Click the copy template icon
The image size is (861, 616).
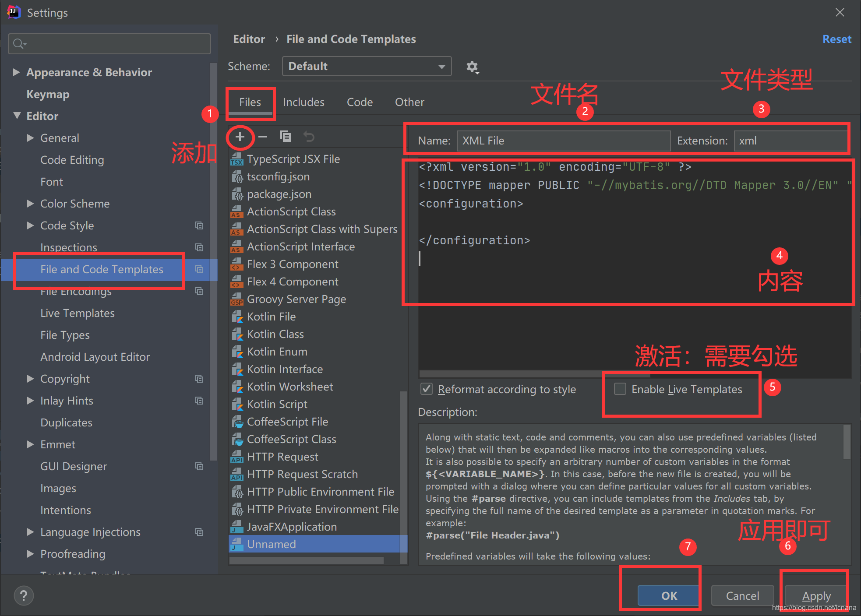coord(286,137)
